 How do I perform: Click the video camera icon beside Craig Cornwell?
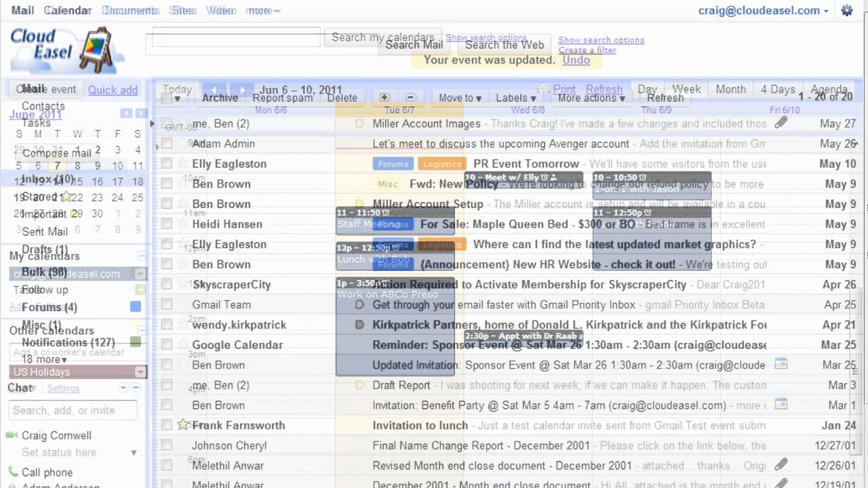[x=12, y=435]
